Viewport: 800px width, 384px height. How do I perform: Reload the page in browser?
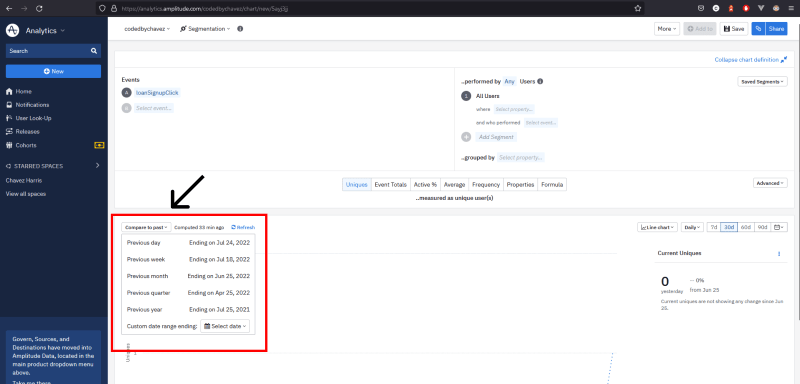40,8
